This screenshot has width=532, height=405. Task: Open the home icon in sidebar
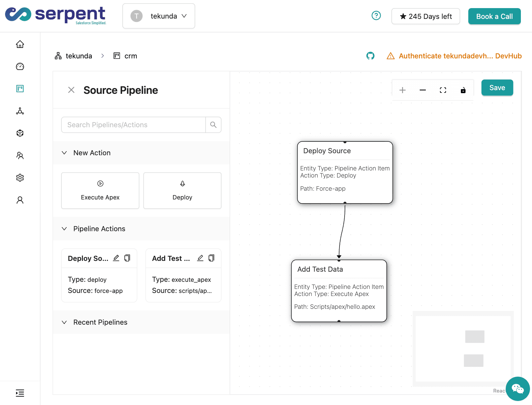pos(20,44)
